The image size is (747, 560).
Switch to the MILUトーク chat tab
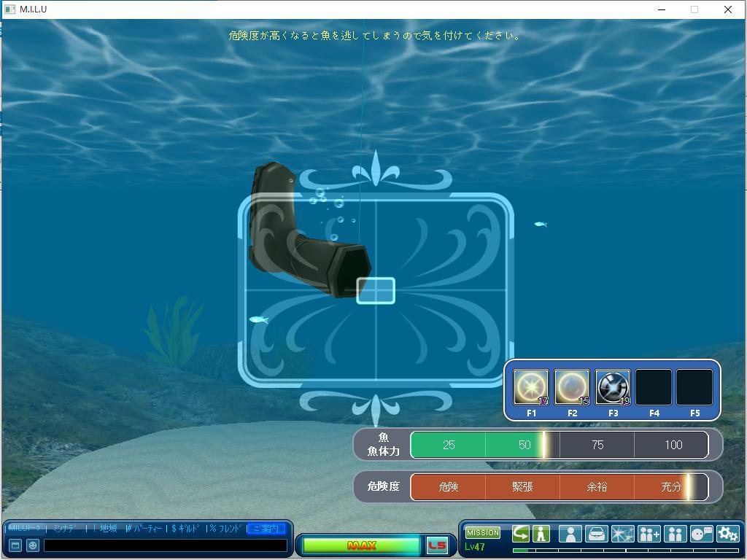click(25, 528)
